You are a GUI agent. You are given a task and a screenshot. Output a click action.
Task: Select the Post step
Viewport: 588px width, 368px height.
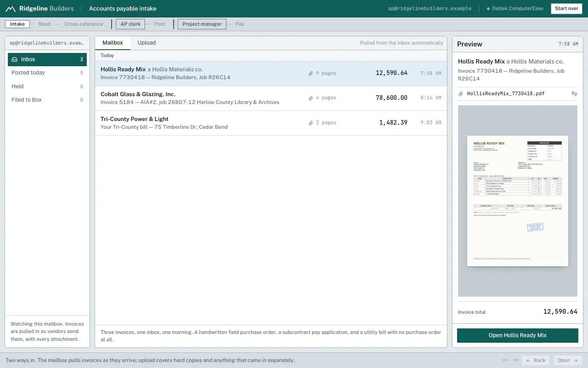point(159,24)
